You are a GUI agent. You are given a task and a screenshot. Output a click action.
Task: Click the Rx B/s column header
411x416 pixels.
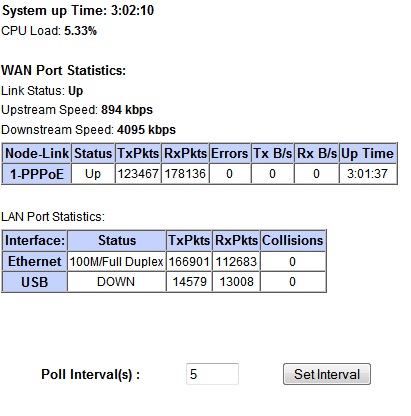pyautogui.click(x=317, y=153)
